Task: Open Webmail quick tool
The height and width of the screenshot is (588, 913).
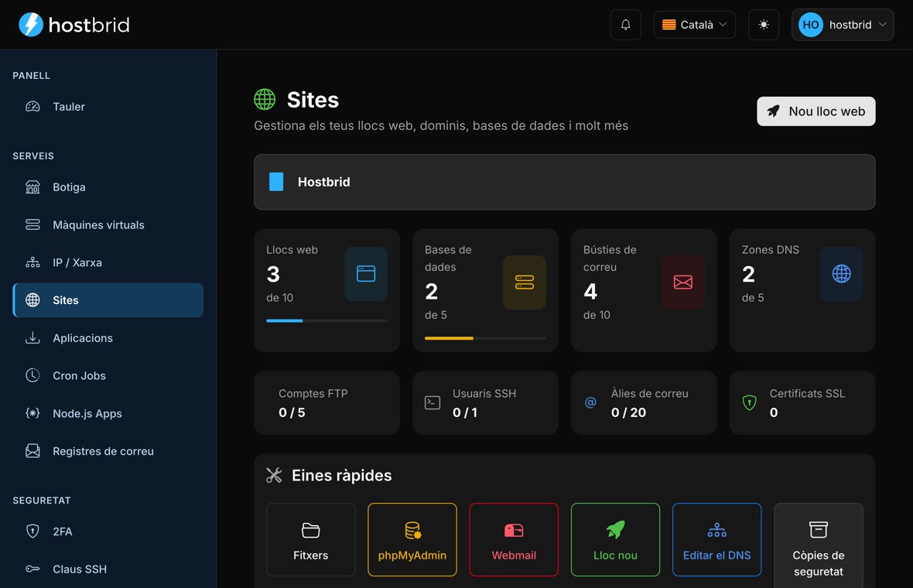Action: coord(514,540)
